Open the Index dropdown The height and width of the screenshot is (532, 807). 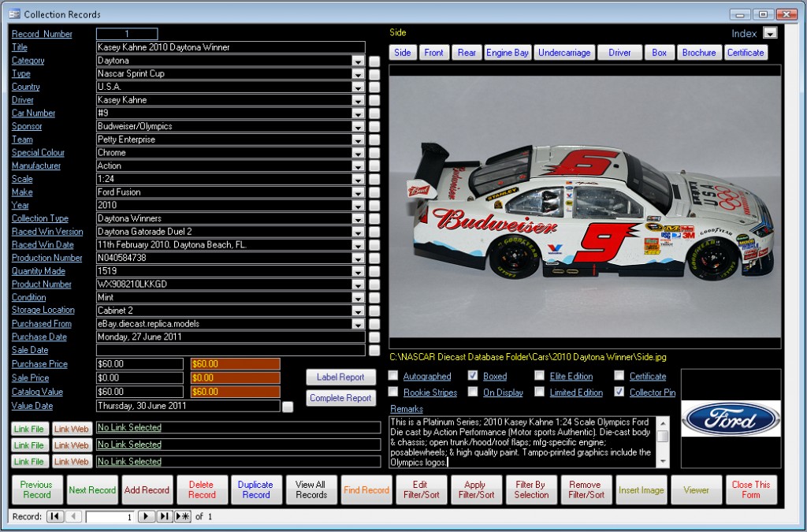tap(770, 33)
